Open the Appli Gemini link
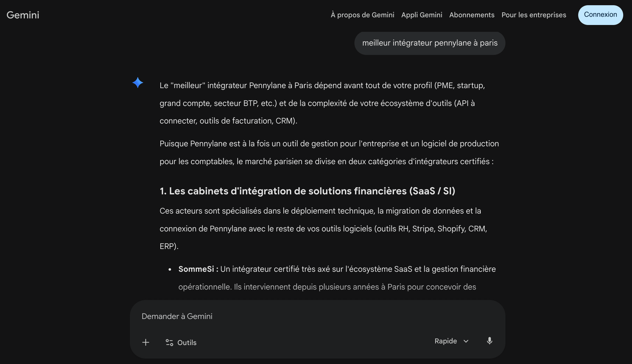The width and height of the screenshot is (632, 364). 422,15
